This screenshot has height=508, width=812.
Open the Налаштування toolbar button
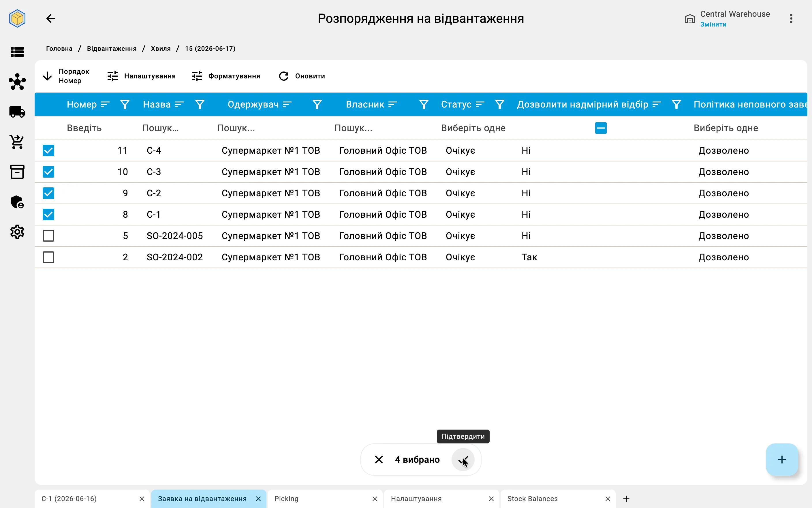coord(141,76)
